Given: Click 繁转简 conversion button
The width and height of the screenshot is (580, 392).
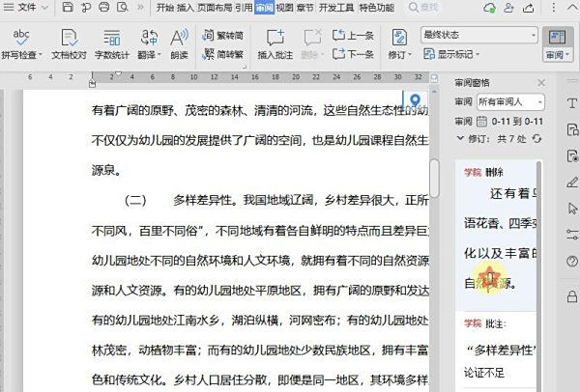Looking at the screenshot, I should click(x=223, y=36).
